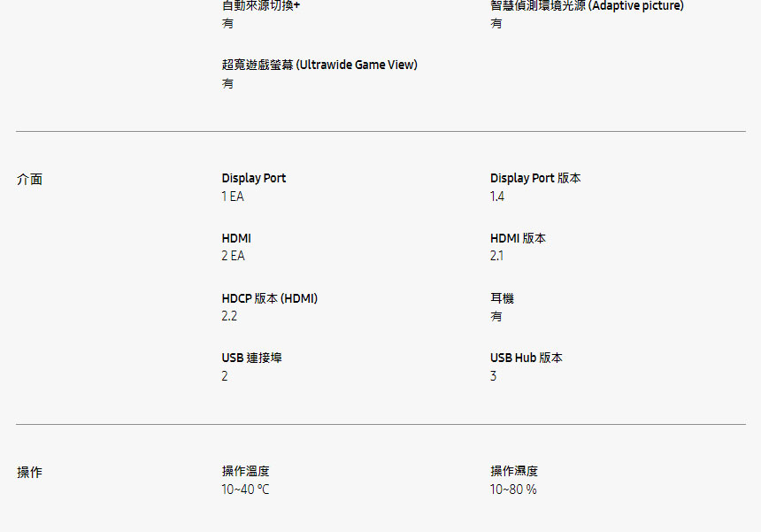
Task: Click the 超寬遊戲螢幕 (Ultrawide Game View) label
Action: (319, 65)
